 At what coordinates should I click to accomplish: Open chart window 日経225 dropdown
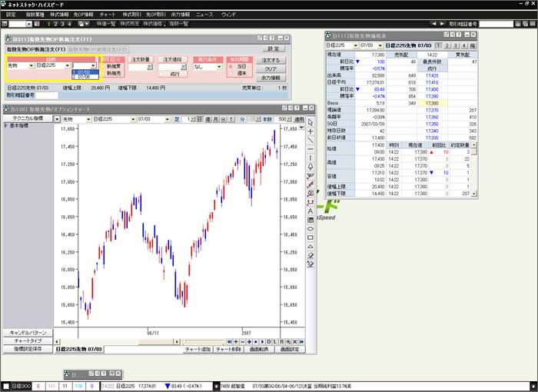pyautogui.click(x=133, y=119)
